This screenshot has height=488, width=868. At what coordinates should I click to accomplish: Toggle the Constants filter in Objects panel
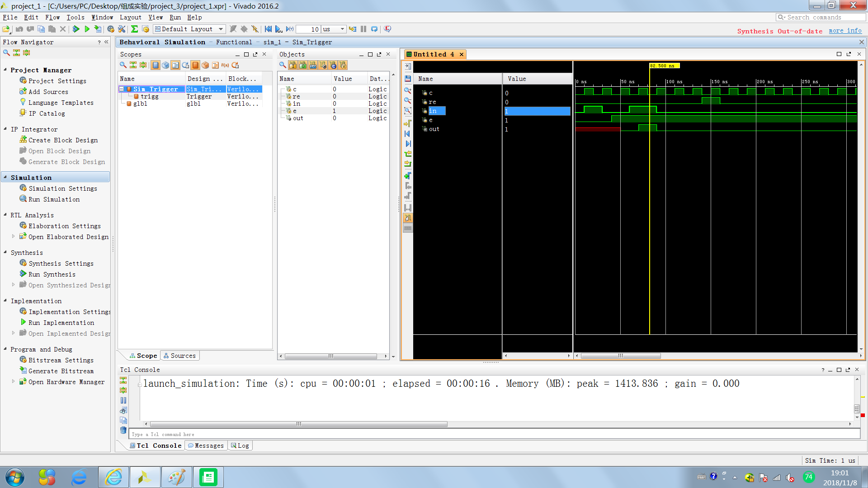pyautogui.click(x=333, y=65)
